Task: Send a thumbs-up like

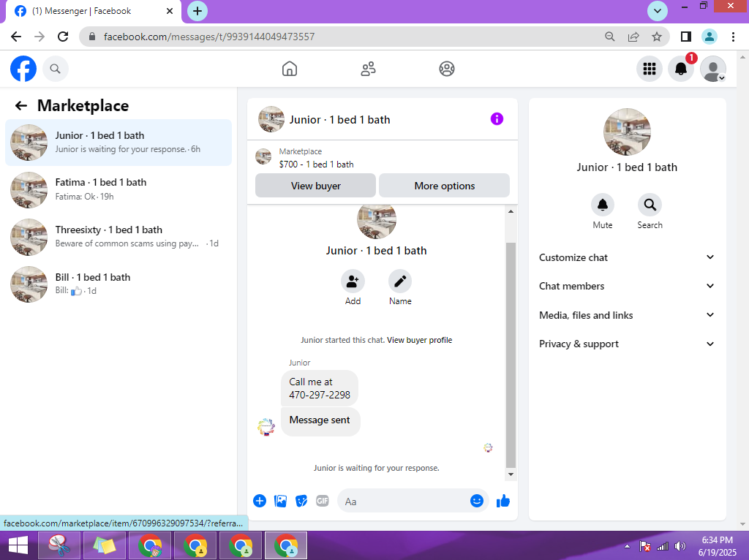Action: tap(503, 501)
